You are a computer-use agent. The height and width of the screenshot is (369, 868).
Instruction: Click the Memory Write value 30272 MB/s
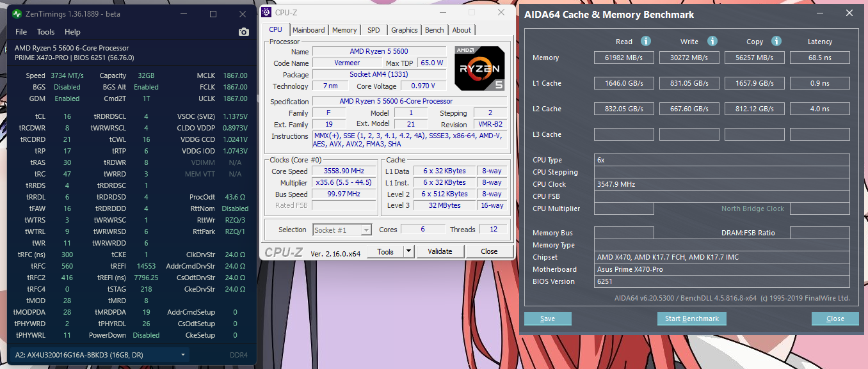click(x=689, y=58)
